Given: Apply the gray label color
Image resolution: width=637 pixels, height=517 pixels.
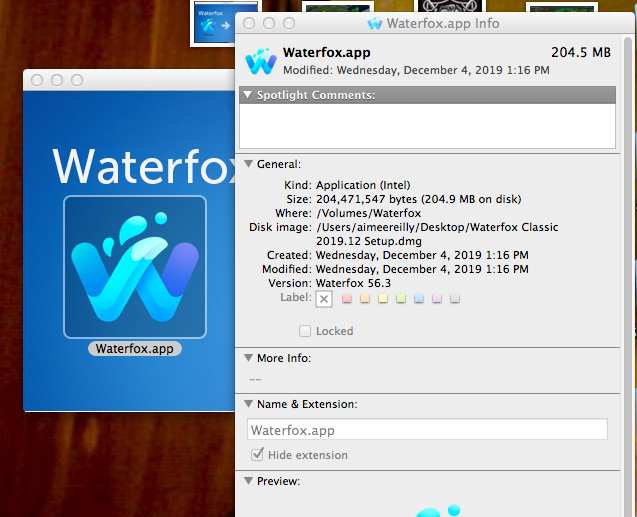Looking at the screenshot, I should click(x=455, y=299).
